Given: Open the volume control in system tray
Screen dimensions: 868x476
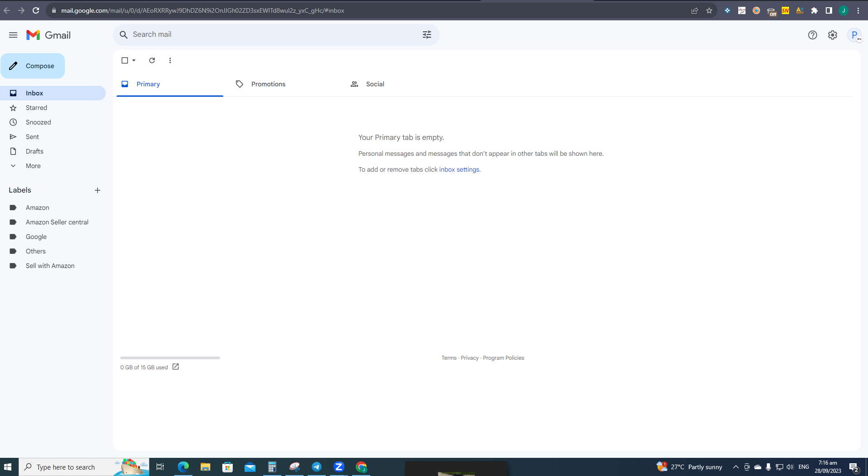Looking at the screenshot, I should pyautogui.click(x=790, y=467).
